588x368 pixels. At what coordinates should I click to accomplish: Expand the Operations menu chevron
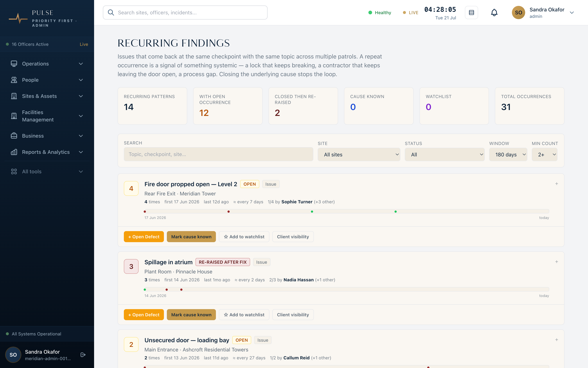(x=81, y=63)
